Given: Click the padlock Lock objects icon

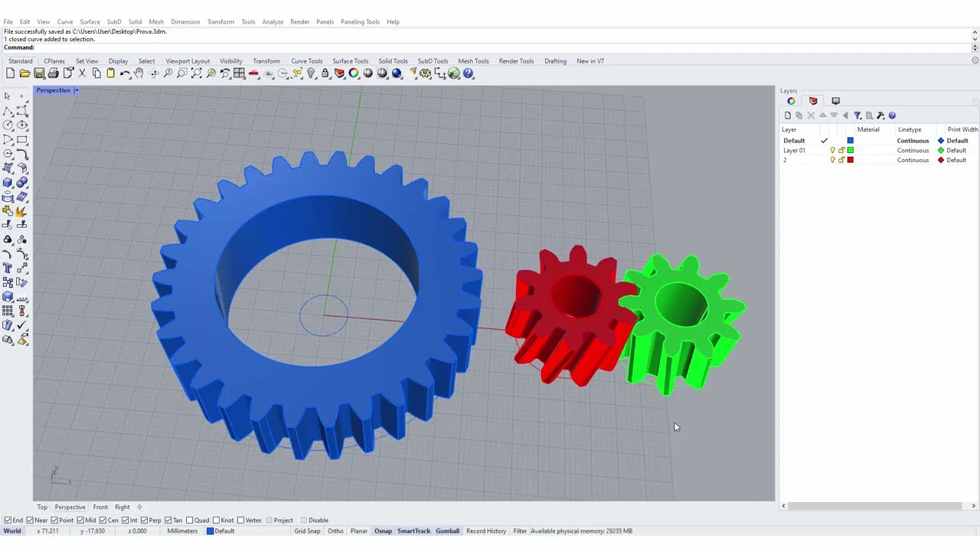Looking at the screenshot, I should (325, 73).
